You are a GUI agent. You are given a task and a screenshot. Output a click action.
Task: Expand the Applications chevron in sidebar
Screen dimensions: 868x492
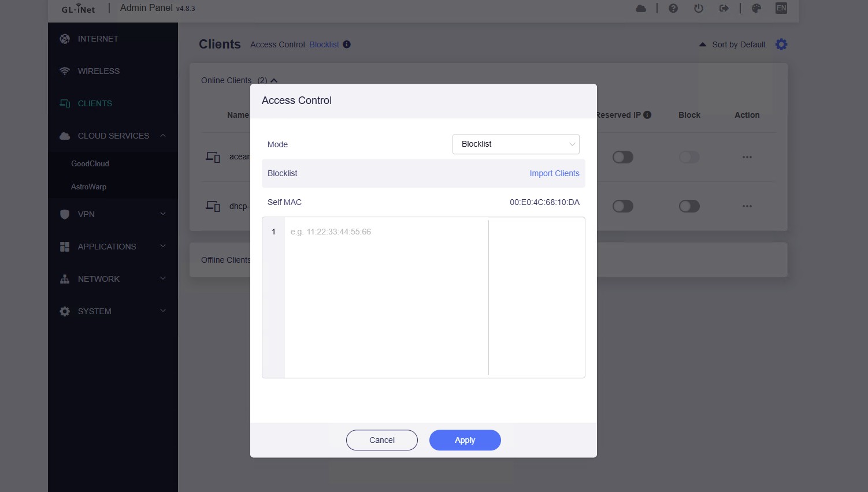coord(163,247)
